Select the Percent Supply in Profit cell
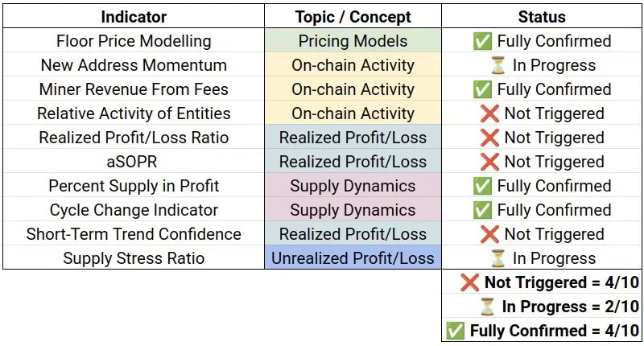Image resolution: width=644 pixels, height=346 pixels. click(x=134, y=186)
